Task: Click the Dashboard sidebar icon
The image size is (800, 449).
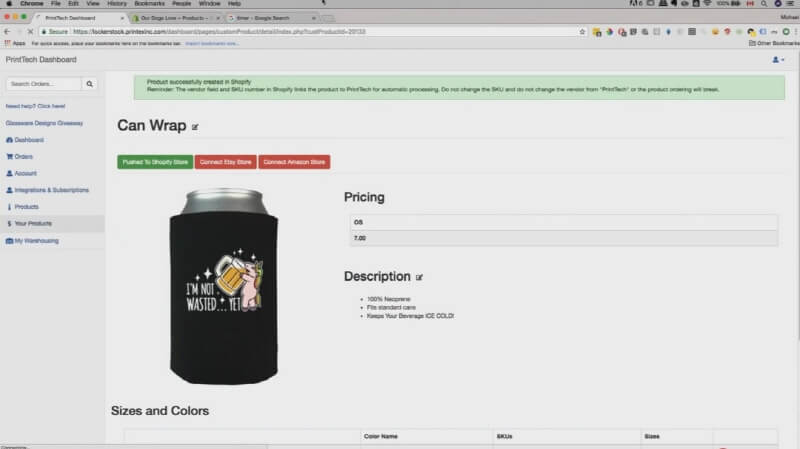Action: point(9,140)
